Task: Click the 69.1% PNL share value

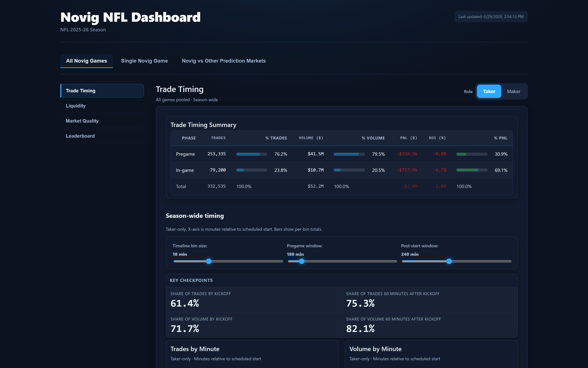Action: tap(501, 170)
